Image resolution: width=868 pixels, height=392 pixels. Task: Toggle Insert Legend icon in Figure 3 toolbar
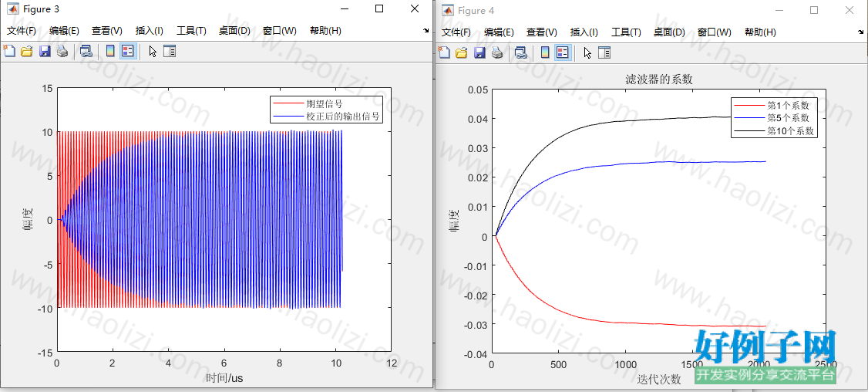coord(128,52)
